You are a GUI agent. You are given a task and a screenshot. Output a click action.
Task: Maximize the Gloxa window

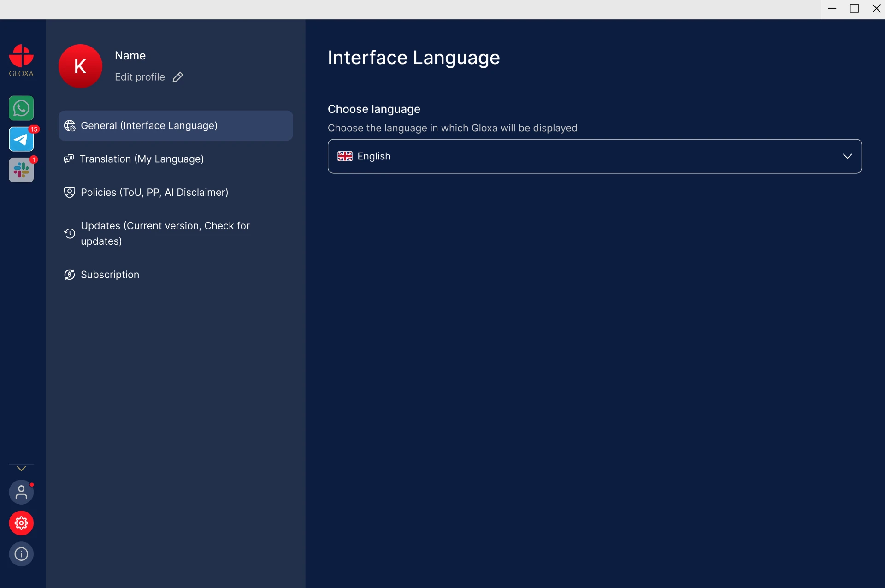click(854, 9)
